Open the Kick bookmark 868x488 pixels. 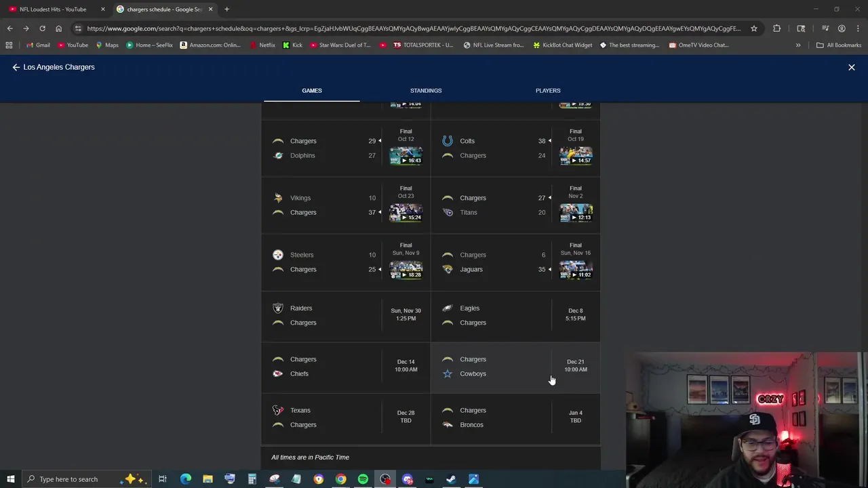[293, 45]
